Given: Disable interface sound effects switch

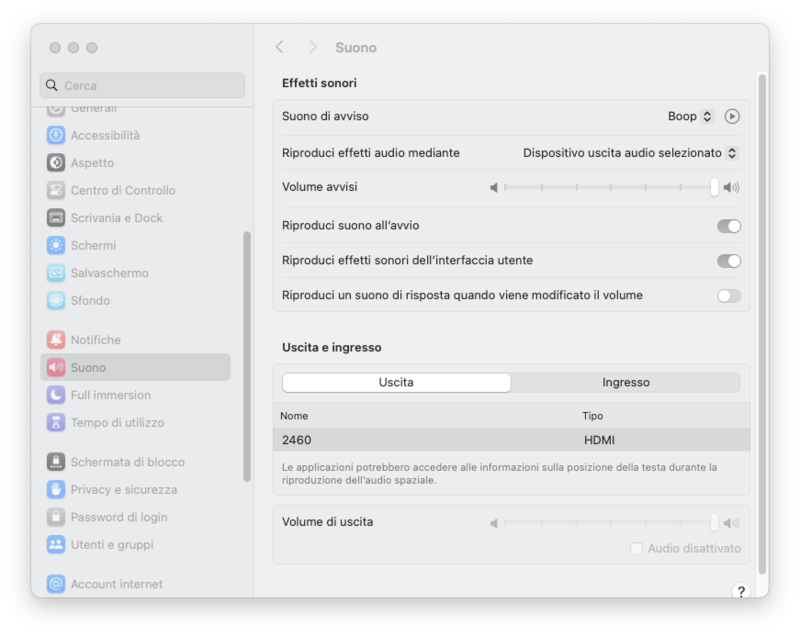Looking at the screenshot, I should 729,261.
